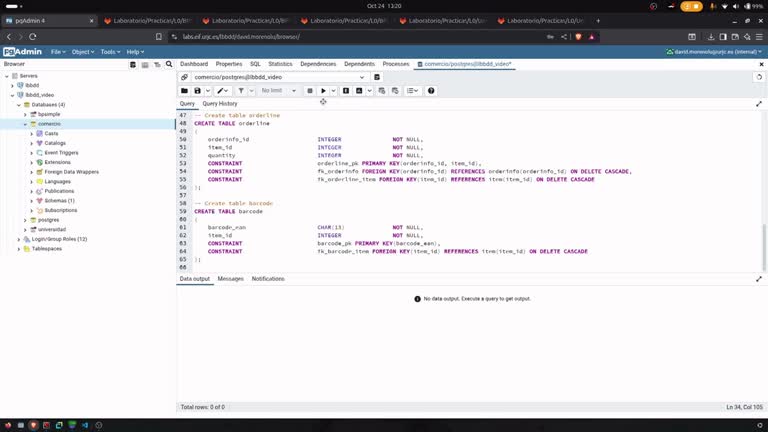Switch to the Notifications tab

[268, 279]
